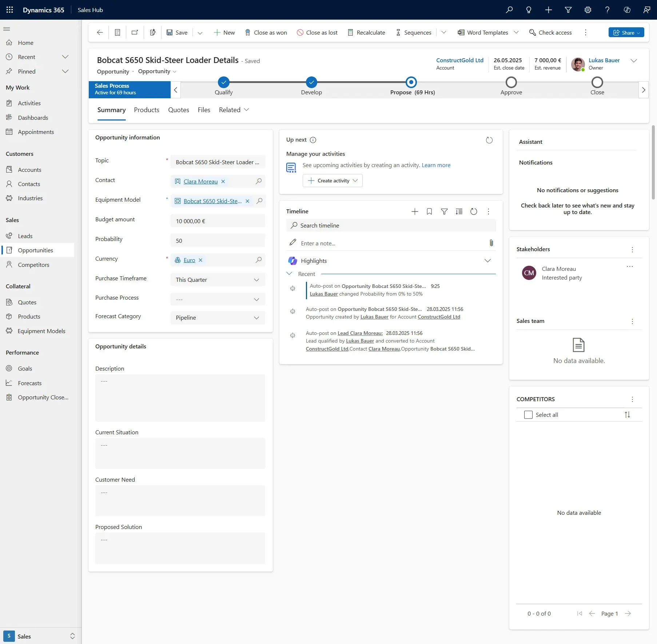Filter the Timeline records
Screen dimensions: 657x644
tap(444, 211)
